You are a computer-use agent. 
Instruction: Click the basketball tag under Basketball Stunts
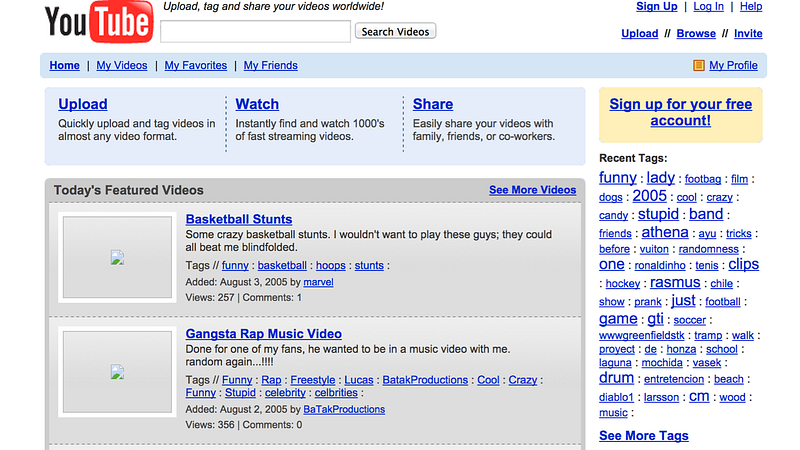(282, 266)
